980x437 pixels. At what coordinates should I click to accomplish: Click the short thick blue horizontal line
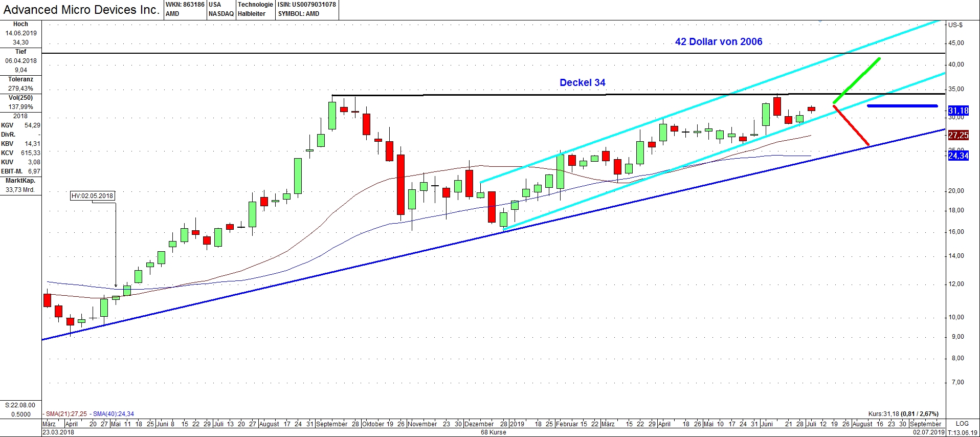[903, 106]
